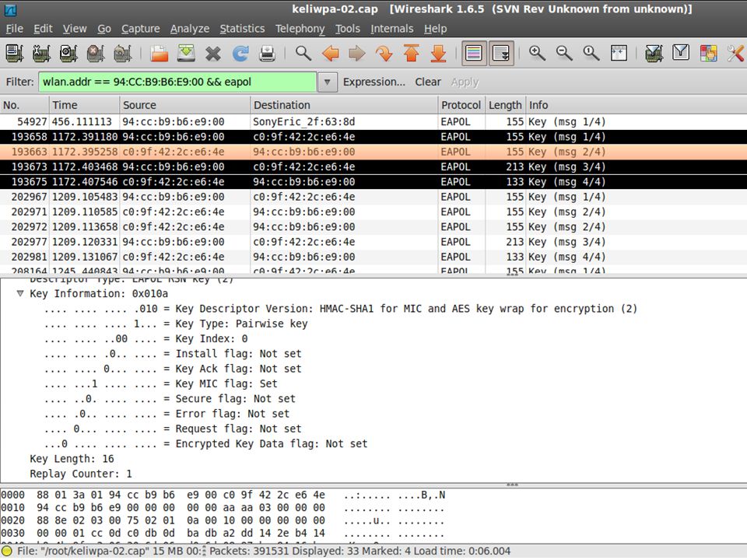This screenshot has width=747, height=560.
Task: Reload the capture file icon
Action: [240, 53]
